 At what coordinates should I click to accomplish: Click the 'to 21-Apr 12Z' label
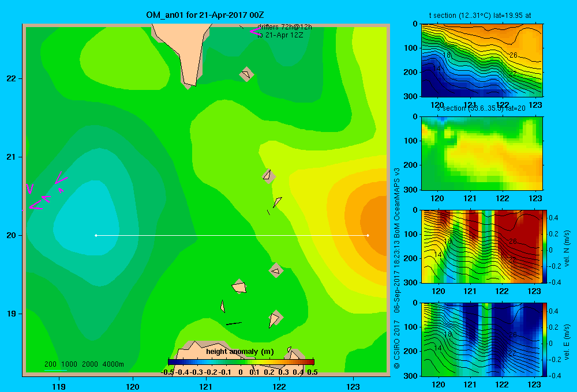pos(280,35)
